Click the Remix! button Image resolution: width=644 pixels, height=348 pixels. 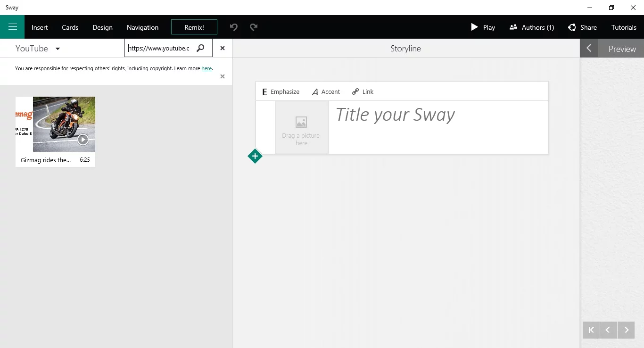(194, 27)
